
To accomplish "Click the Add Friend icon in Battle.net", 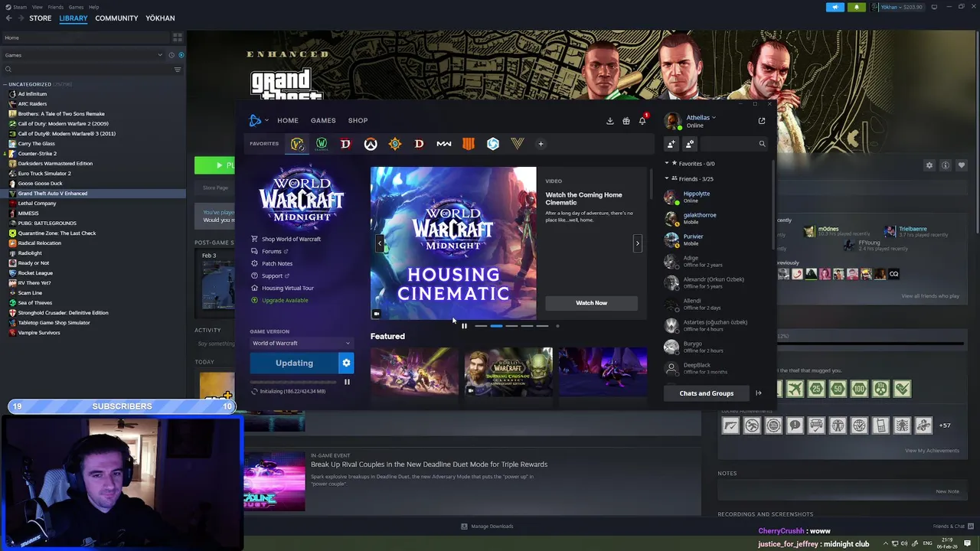I will (x=671, y=144).
